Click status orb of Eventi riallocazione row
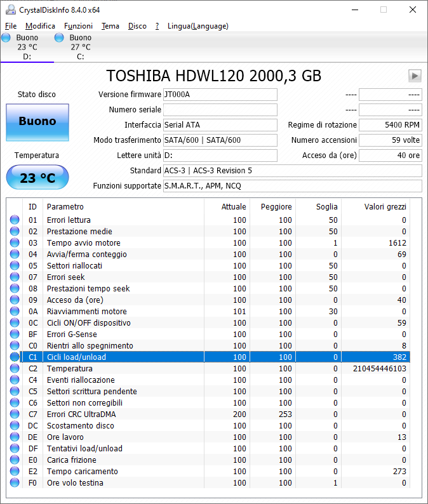This screenshot has height=504, width=428. pos(15,380)
